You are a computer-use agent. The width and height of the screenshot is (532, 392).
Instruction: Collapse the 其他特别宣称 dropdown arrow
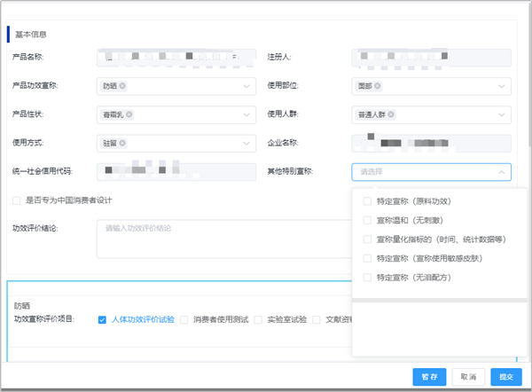click(x=501, y=172)
